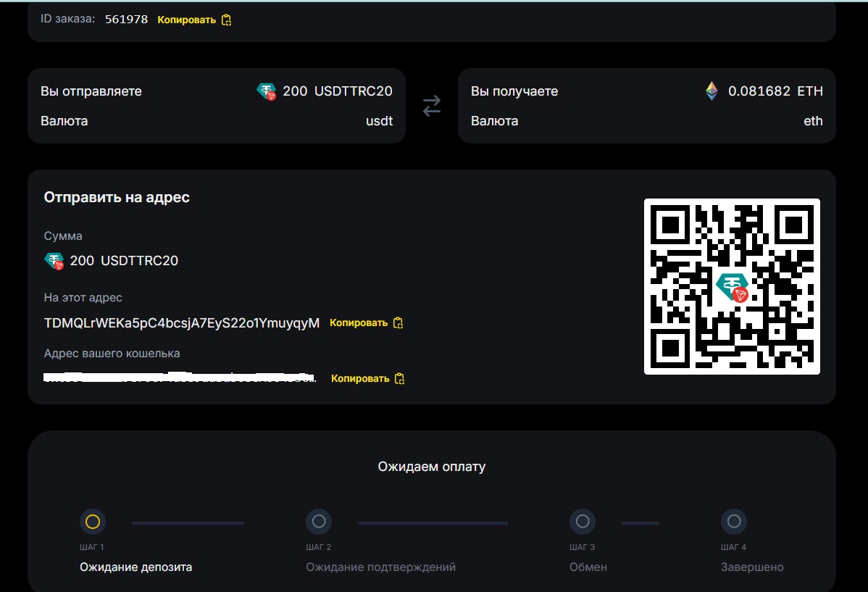868x592 pixels.
Task: Click the Шаг 1 step circle
Action: (93, 522)
